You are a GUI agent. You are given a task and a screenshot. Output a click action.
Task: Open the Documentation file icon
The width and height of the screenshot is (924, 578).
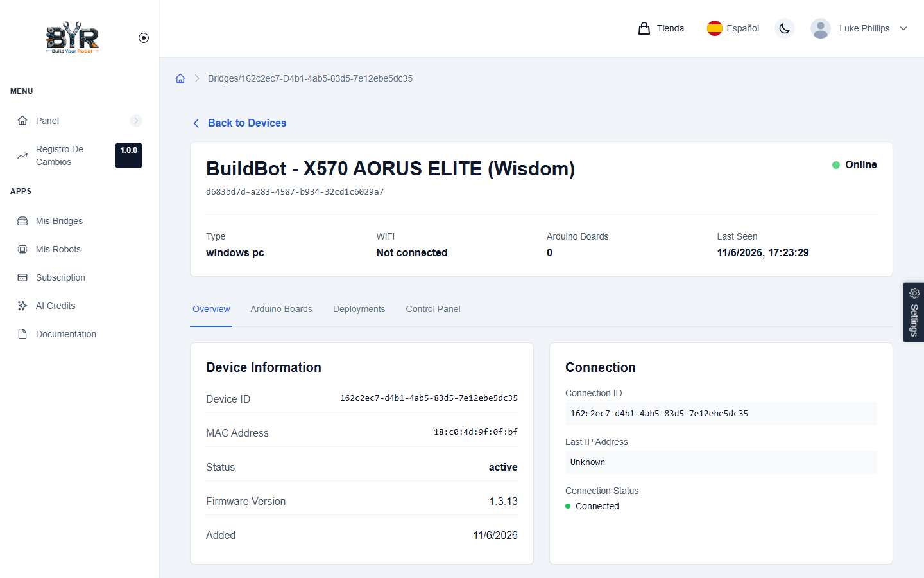pos(22,334)
